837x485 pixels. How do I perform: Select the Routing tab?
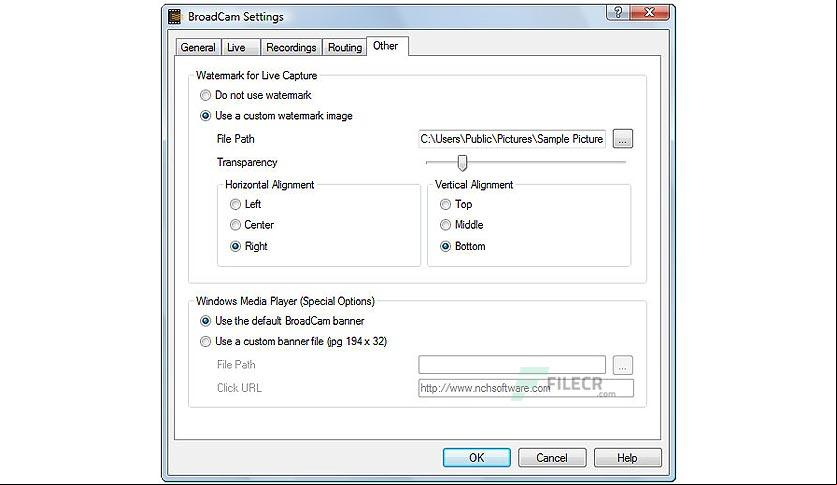point(345,47)
